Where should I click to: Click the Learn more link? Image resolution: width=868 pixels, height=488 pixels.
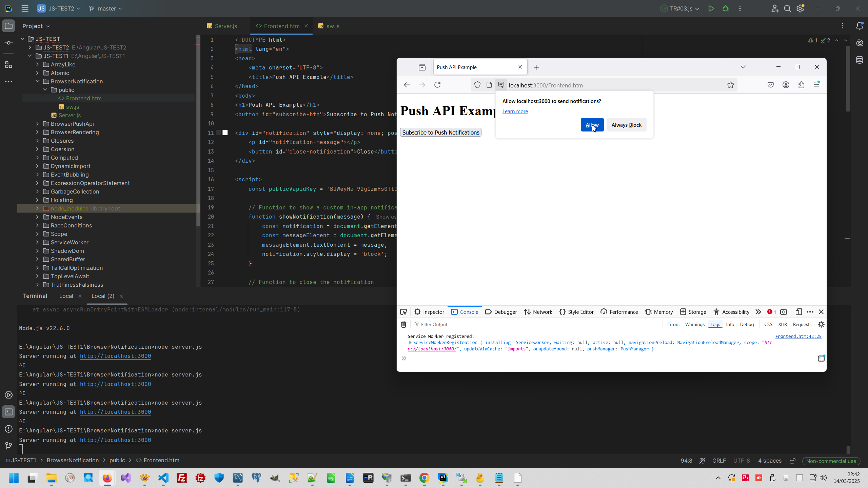click(x=515, y=111)
